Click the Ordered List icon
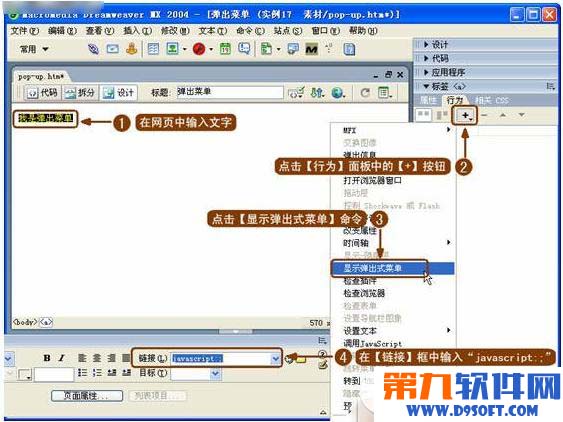The height and width of the screenshot is (422, 563). (97, 373)
